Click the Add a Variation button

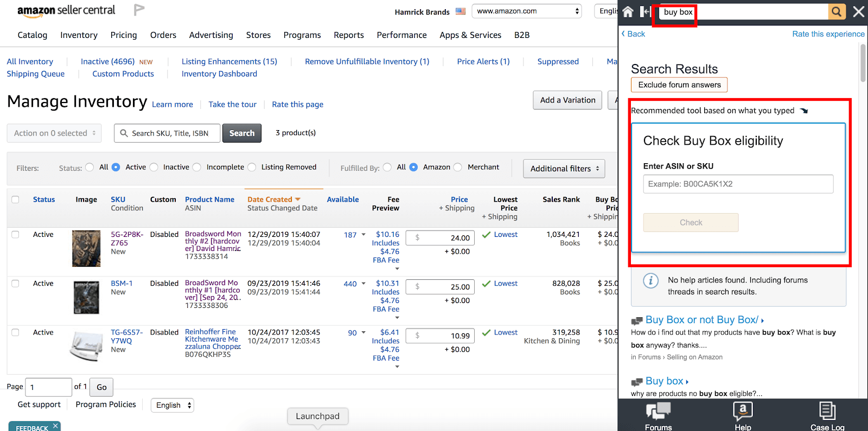click(567, 100)
